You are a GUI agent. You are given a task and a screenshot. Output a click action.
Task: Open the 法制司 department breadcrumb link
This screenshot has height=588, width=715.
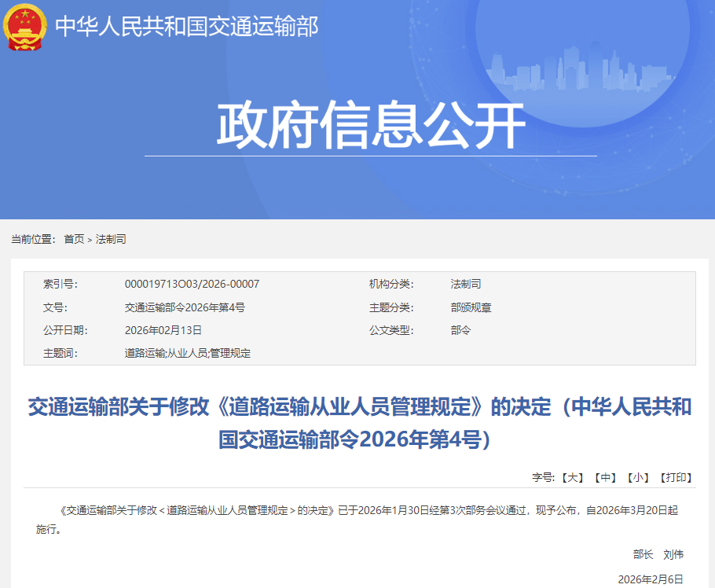point(110,239)
